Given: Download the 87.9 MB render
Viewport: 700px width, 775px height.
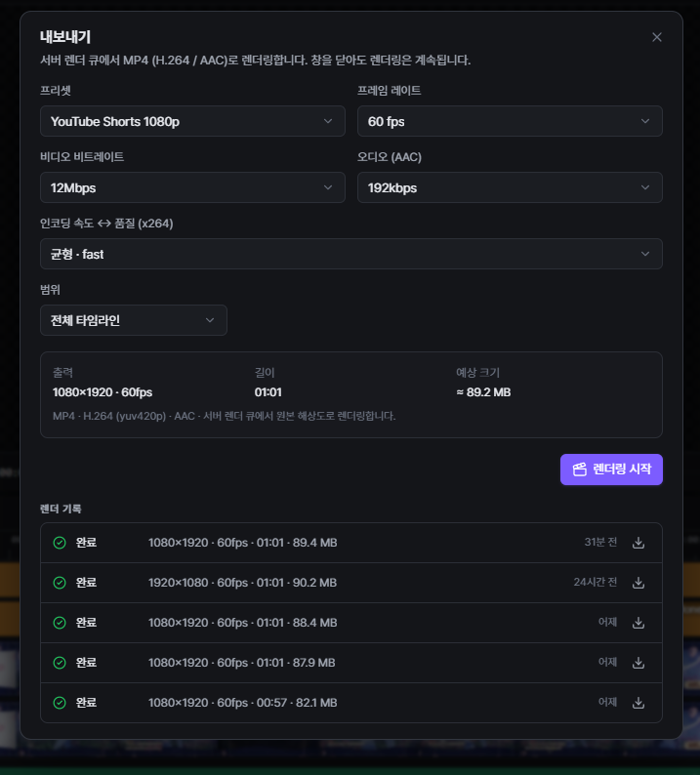Looking at the screenshot, I should click(638, 663).
